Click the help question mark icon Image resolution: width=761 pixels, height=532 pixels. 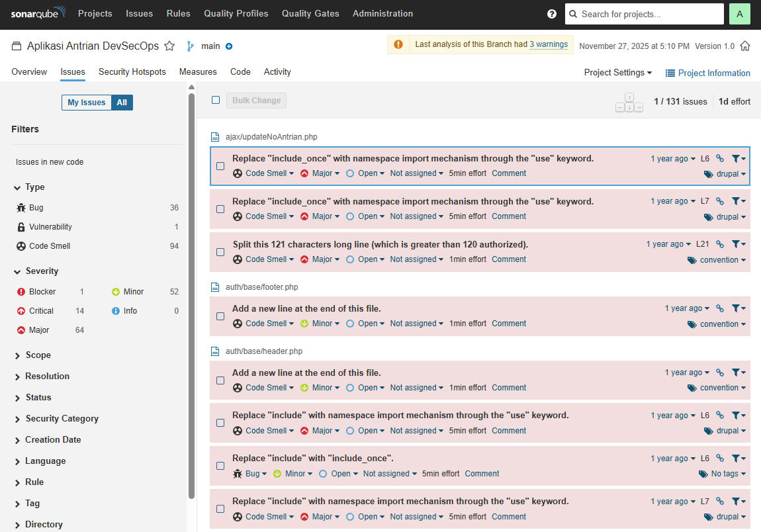pos(552,14)
